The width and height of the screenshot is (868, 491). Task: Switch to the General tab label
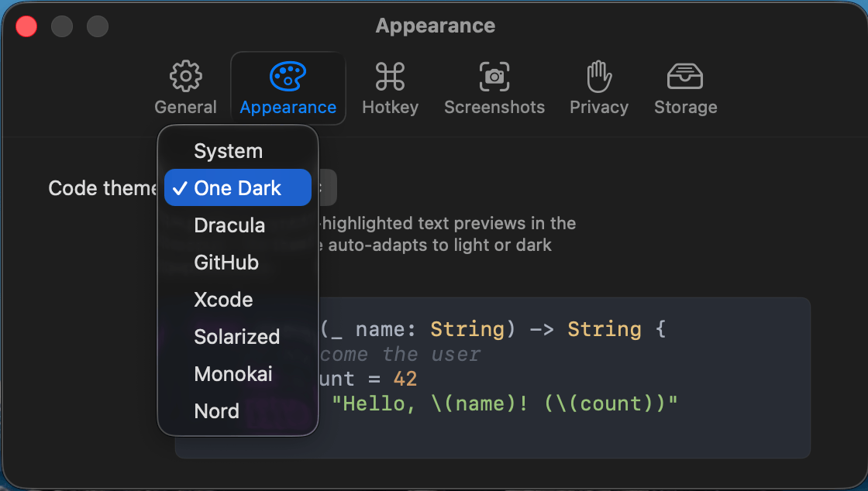[185, 107]
